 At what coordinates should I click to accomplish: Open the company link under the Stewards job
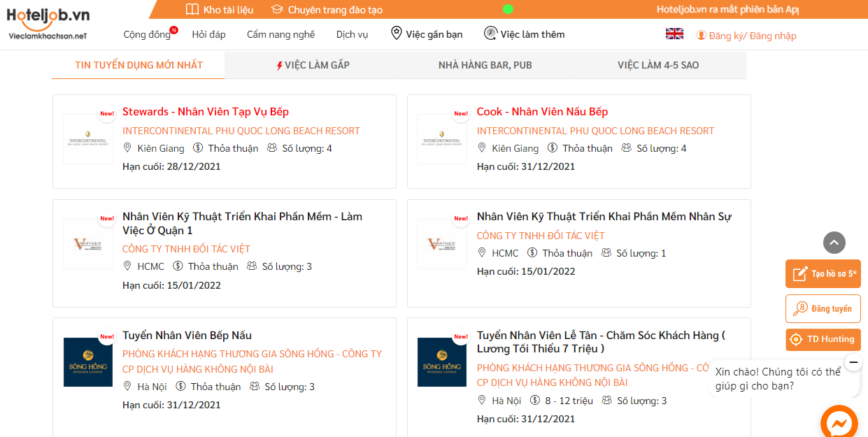(241, 131)
